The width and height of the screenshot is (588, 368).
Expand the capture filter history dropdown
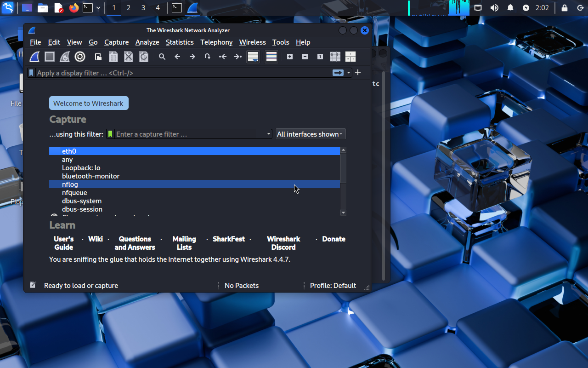(x=269, y=134)
